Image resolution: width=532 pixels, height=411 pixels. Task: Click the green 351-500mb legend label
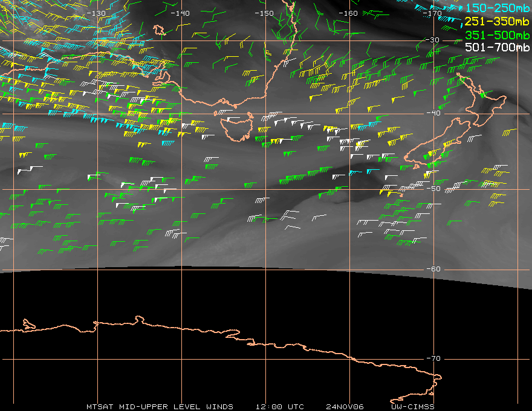point(496,34)
